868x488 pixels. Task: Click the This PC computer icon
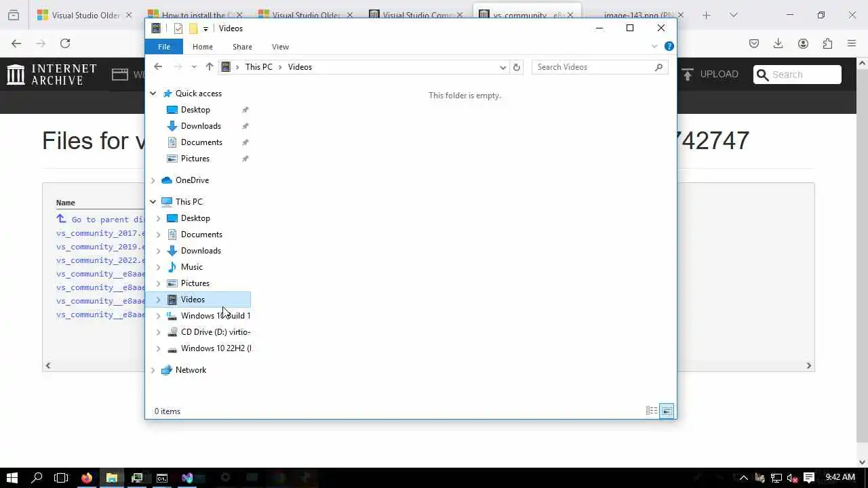click(167, 202)
